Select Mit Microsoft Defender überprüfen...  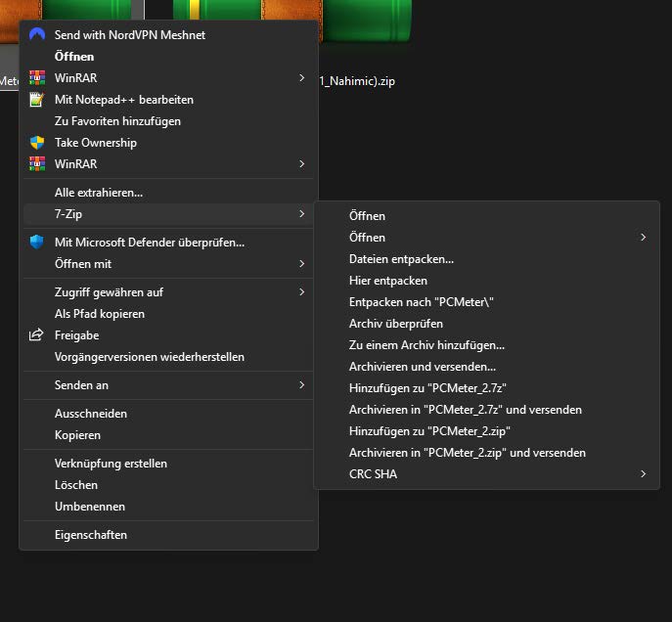(x=169, y=242)
